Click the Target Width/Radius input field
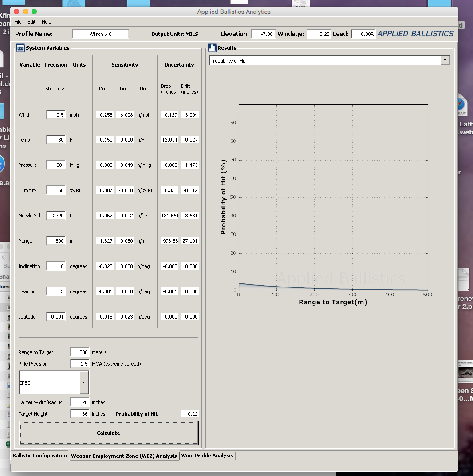The height and width of the screenshot is (476, 473). coord(80,402)
